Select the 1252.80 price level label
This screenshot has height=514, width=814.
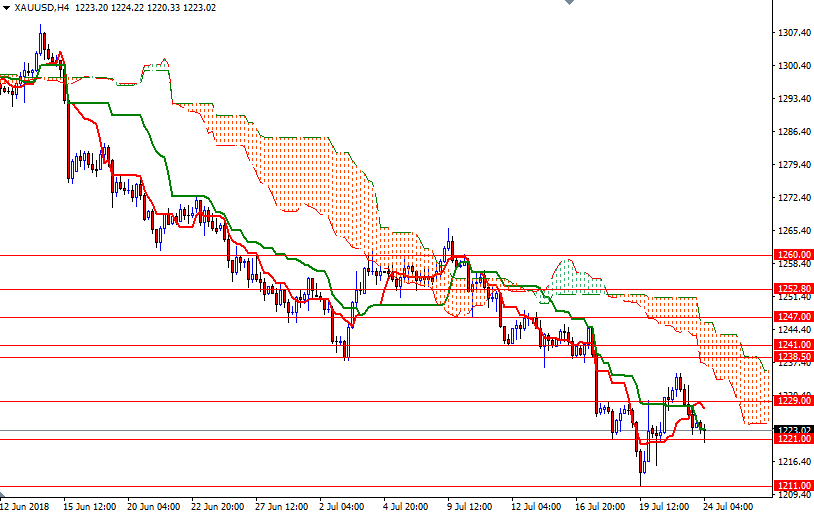(x=794, y=290)
